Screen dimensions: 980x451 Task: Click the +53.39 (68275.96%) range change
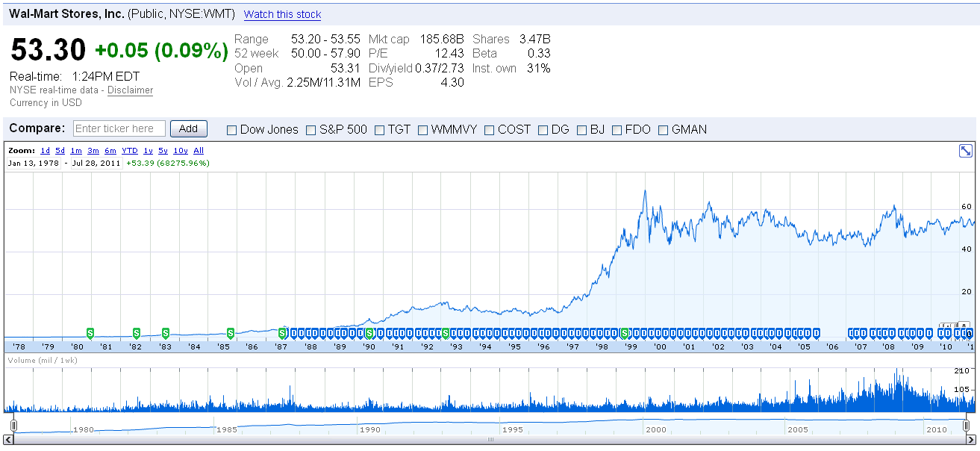(168, 162)
